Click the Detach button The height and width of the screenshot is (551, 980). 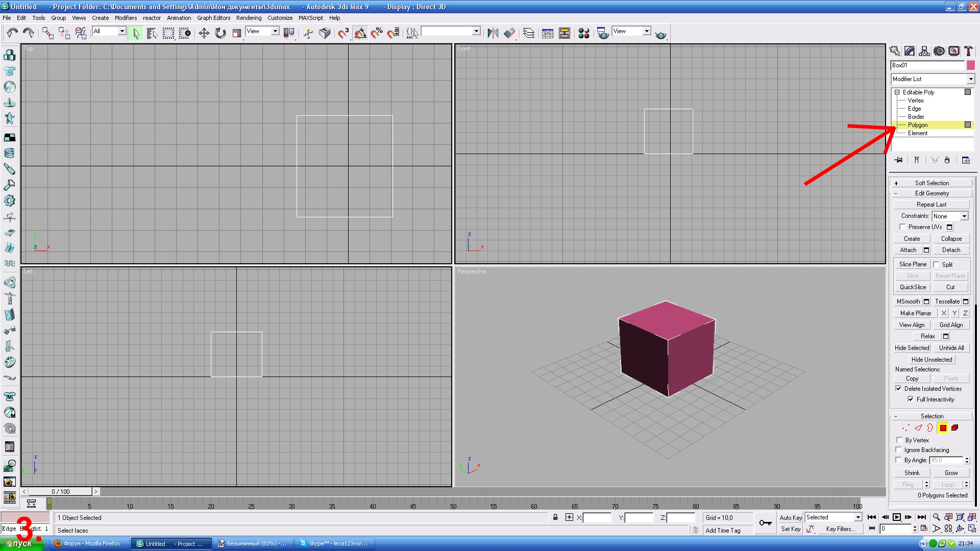(951, 250)
